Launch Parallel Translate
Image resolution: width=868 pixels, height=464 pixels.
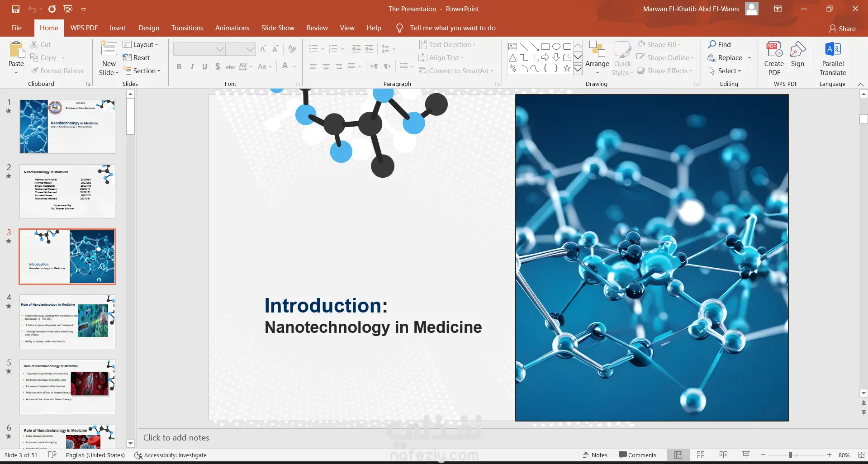pos(833,59)
